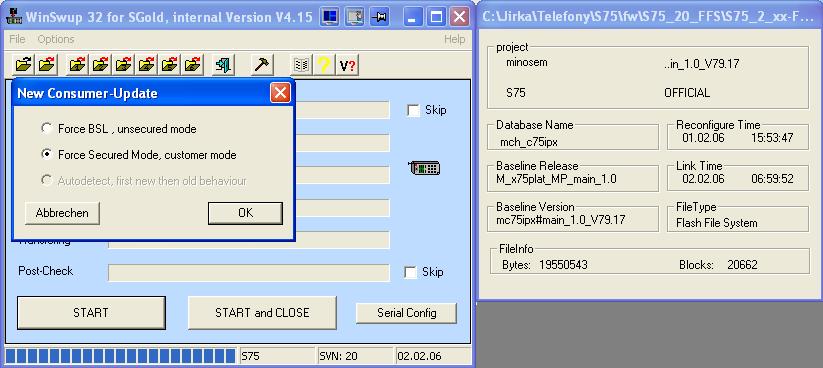Screen dimensions: 823x368
Task: Click the blue monitor title bar icon
Action: click(329, 17)
